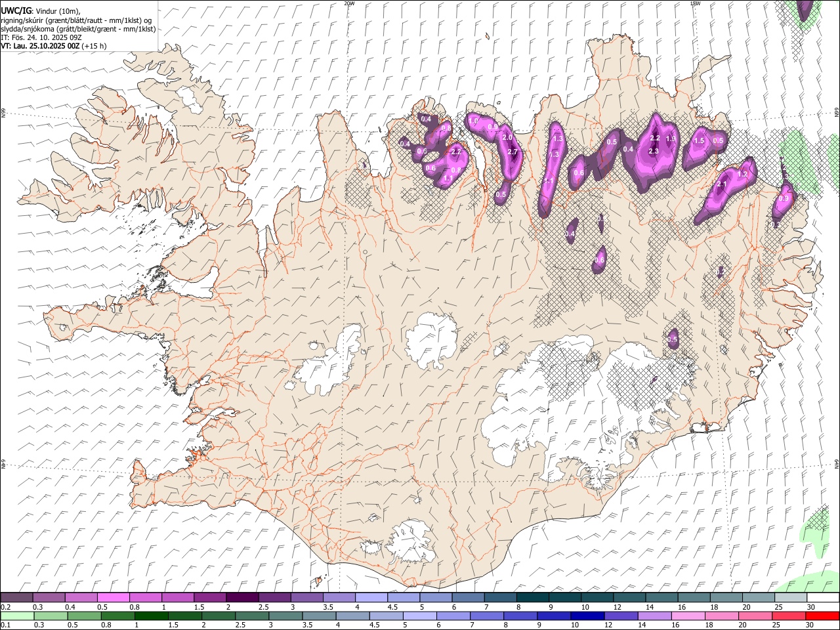The height and width of the screenshot is (630, 840).
Task: Click the '20W' longitude label
Action: (349, 3)
